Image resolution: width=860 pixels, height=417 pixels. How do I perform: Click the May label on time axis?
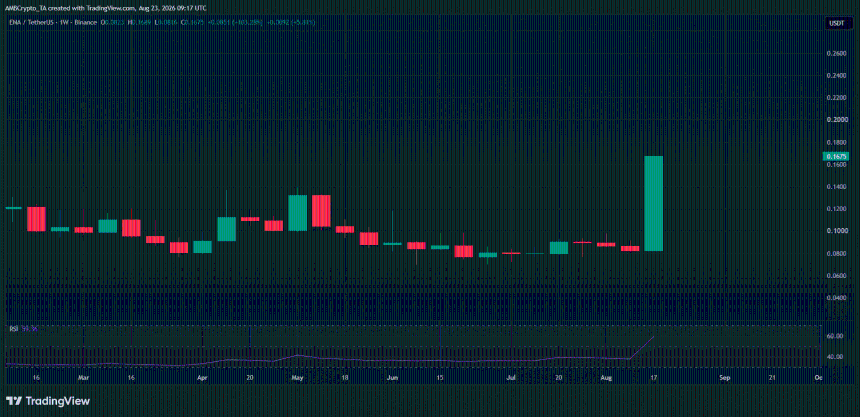(298, 377)
